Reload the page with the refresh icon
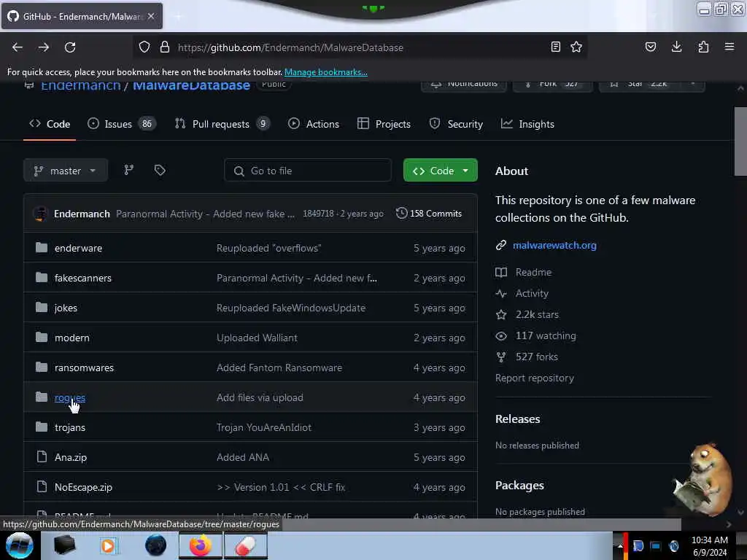 [70, 47]
